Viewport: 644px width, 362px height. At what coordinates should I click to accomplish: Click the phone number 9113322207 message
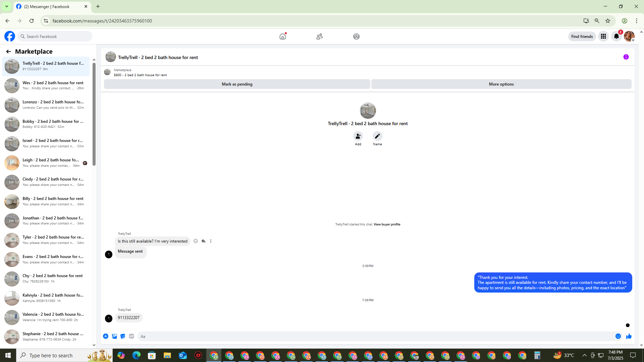coord(128,318)
